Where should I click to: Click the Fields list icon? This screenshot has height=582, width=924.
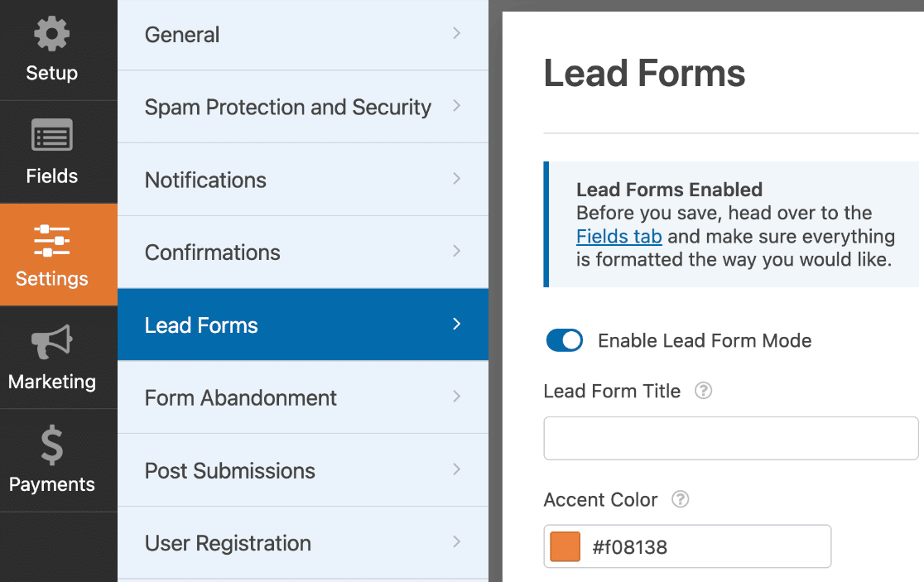tap(51, 137)
